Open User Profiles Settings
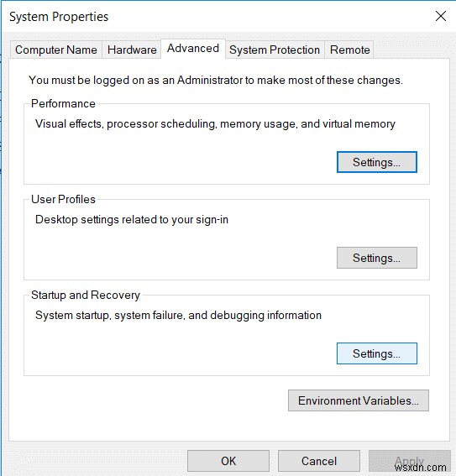The width and height of the screenshot is (456, 476). click(x=377, y=258)
